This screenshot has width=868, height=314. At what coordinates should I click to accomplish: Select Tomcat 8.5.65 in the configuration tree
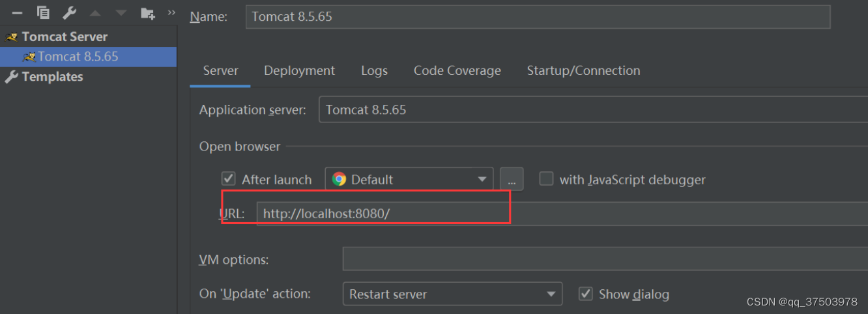tap(89, 57)
